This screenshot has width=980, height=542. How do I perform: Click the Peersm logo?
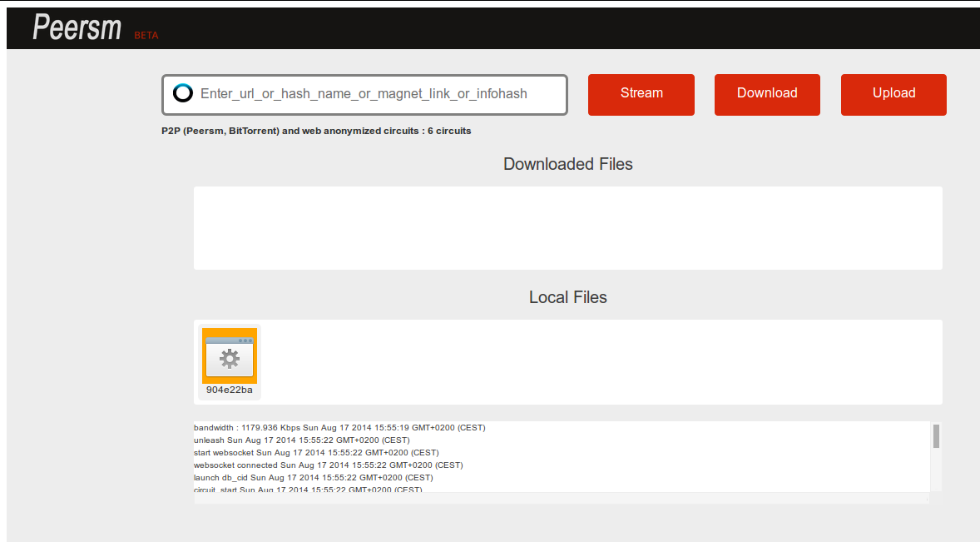click(x=77, y=27)
